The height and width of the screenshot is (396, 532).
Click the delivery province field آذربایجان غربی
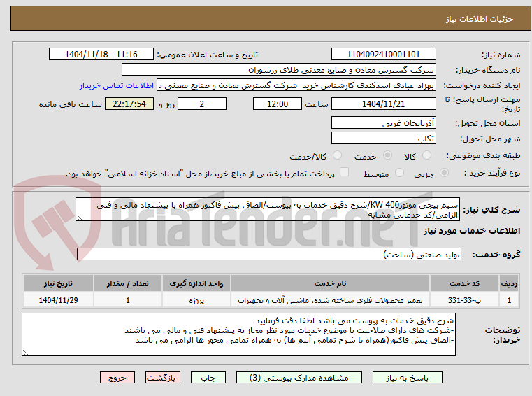pos(383,122)
